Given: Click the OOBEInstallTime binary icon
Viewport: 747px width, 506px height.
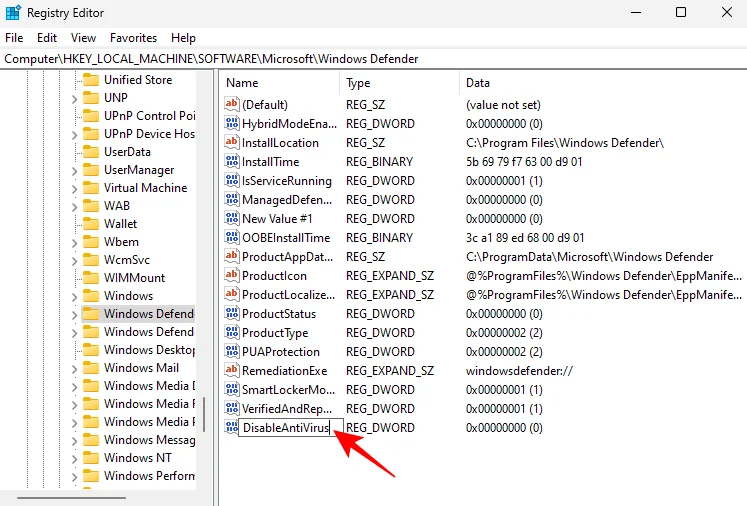Looking at the screenshot, I should pos(232,237).
